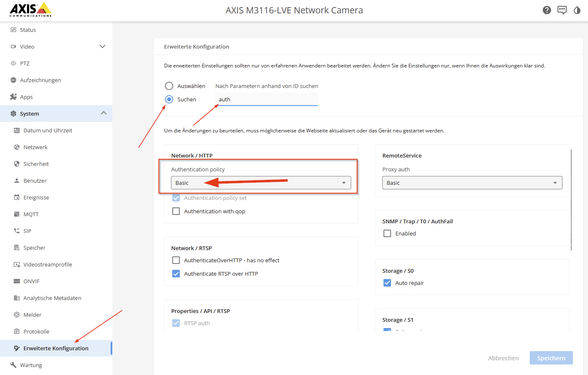Click the parameter search field containing auth
Viewport: 588px width, 375px height.
click(267, 99)
